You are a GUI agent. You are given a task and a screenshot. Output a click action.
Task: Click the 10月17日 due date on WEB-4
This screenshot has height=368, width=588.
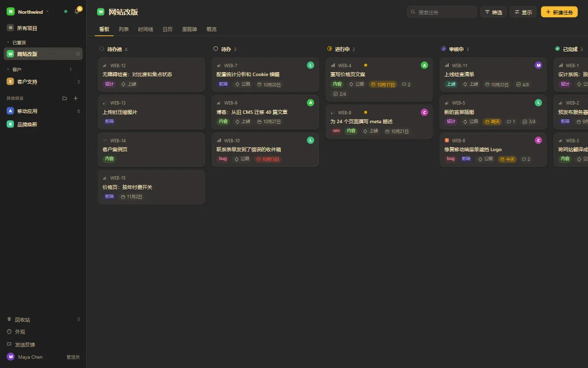pyautogui.click(x=383, y=84)
